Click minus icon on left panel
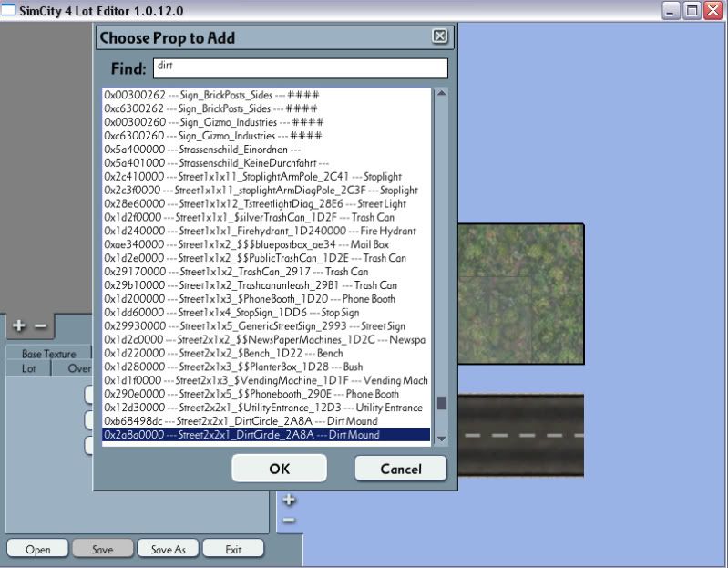This screenshot has width=728, height=568. click(40, 326)
